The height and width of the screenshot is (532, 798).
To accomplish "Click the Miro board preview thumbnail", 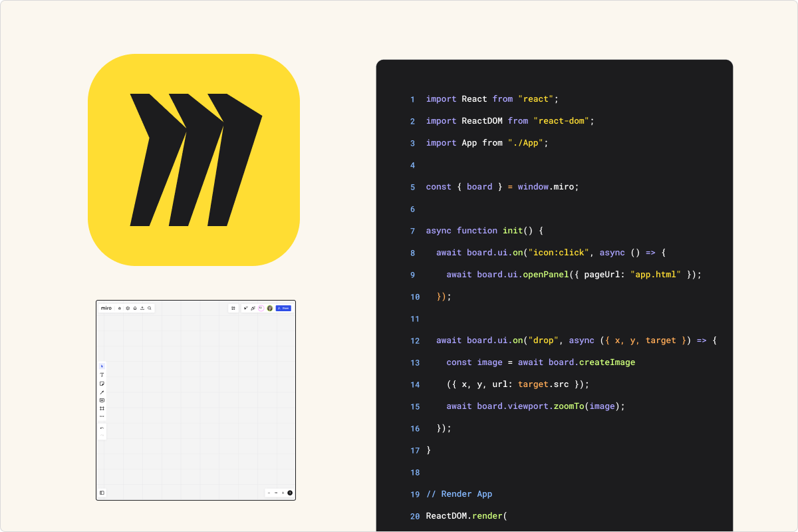I will [x=196, y=400].
